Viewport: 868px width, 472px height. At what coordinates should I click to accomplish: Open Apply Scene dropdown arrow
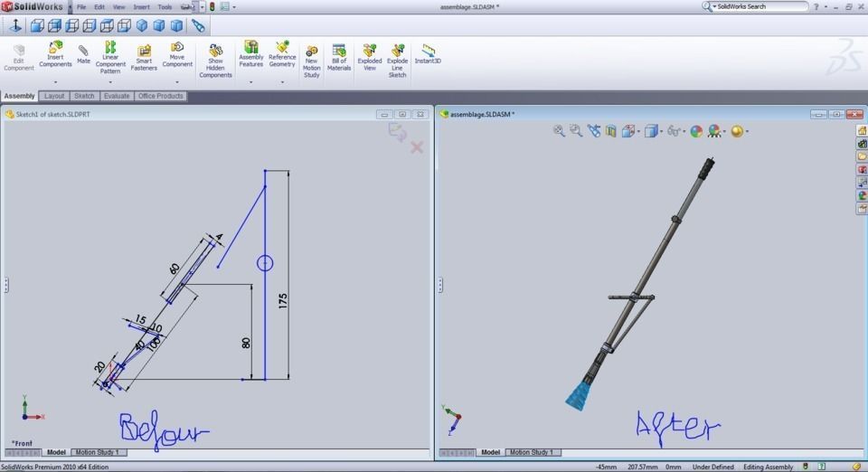pos(724,132)
